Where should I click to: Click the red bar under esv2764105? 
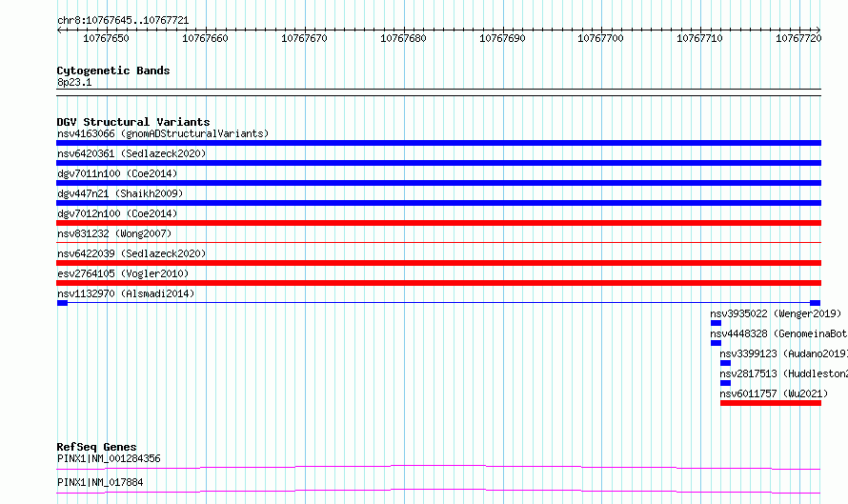pos(438,283)
